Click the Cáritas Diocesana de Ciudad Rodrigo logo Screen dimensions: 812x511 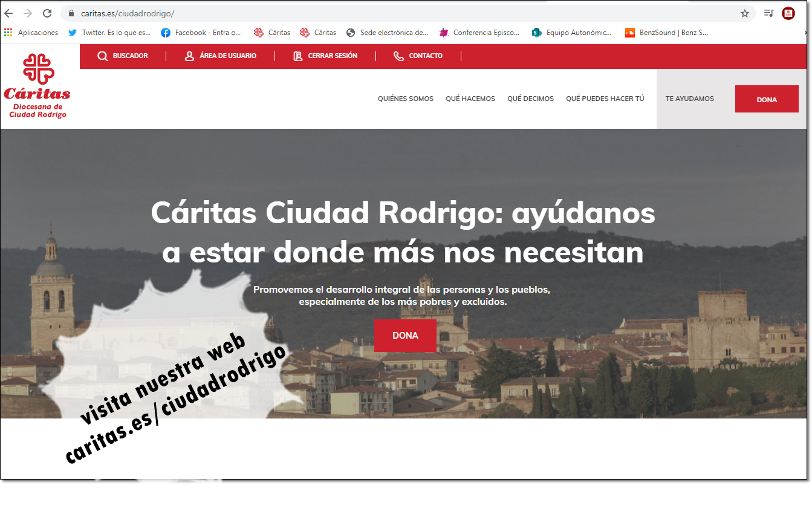pos(37,86)
